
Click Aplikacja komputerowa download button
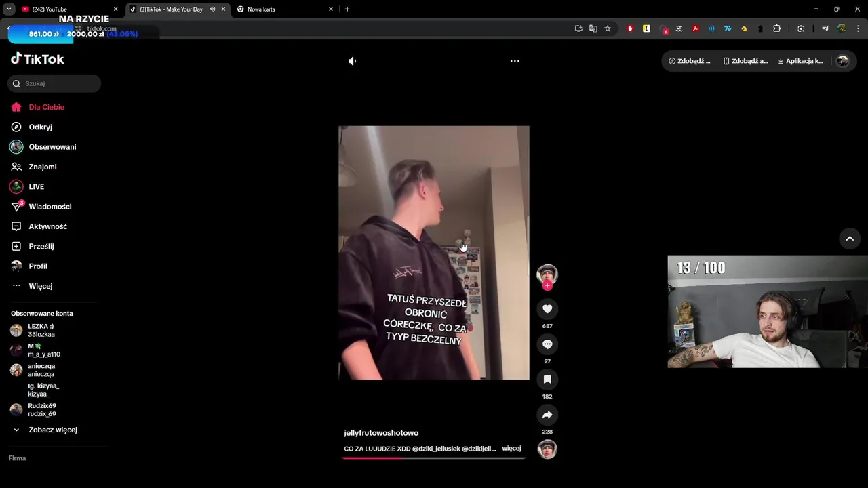(800, 61)
